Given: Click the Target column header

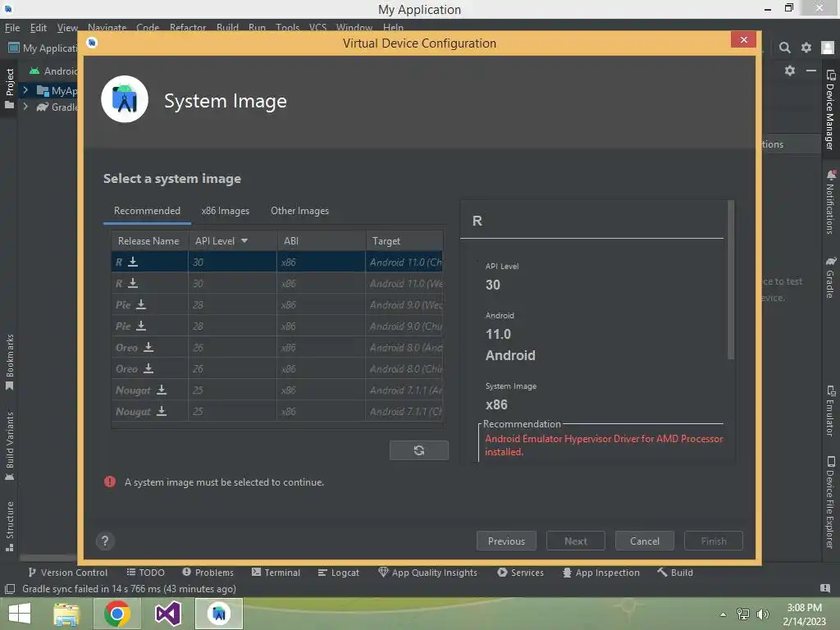Looking at the screenshot, I should (x=404, y=241).
